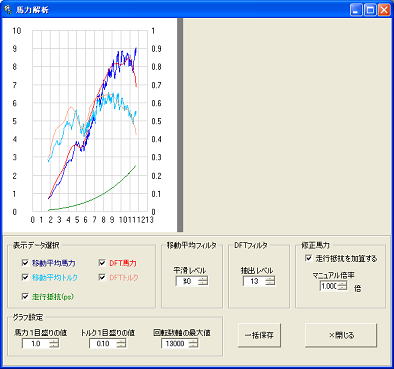Image resolution: width=394 pixels, height=369 pixels.
Task: Click the 回転数軸の最大値 spinner arrows
Action: (x=193, y=343)
